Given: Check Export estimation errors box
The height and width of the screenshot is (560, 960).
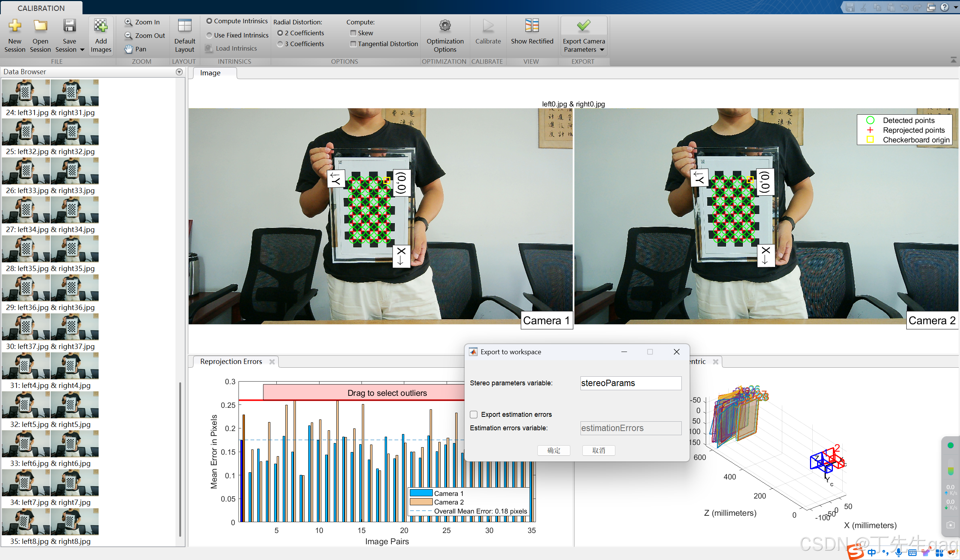Looking at the screenshot, I should click(x=474, y=414).
